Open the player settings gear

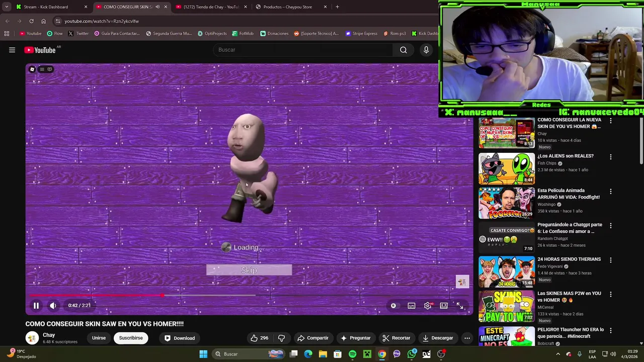428,305
